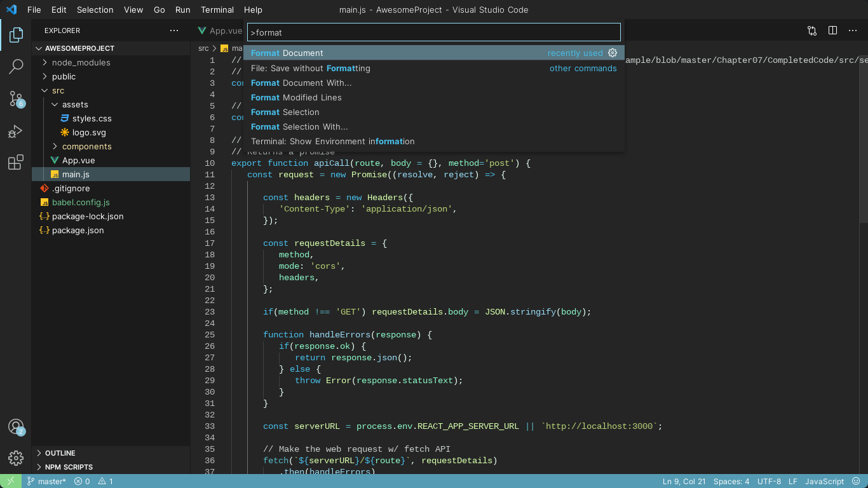The width and height of the screenshot is (868, 488).
Task: Open the File menu
Action: (34, 10)
